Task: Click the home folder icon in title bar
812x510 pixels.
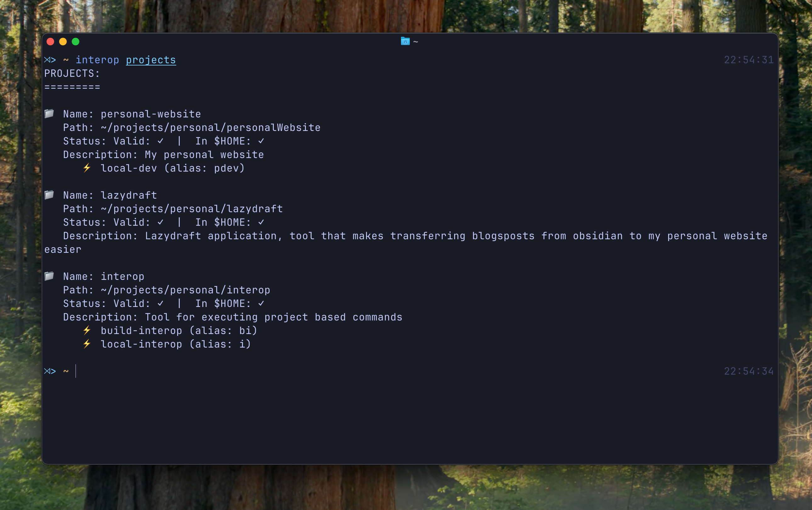Action: coord(405,41)
